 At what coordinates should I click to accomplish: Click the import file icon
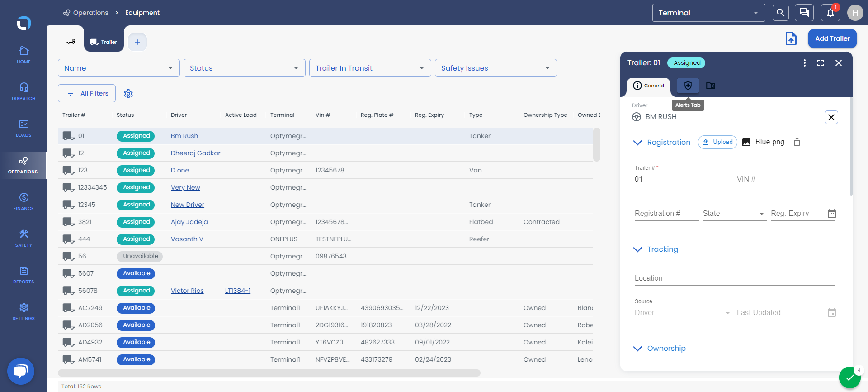coord(791,38)
